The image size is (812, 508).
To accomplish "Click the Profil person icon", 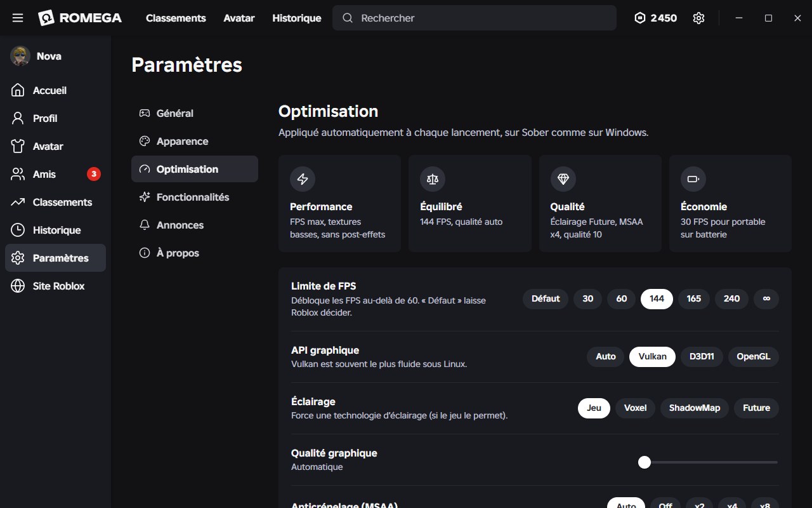I will [x=18, y=118].
